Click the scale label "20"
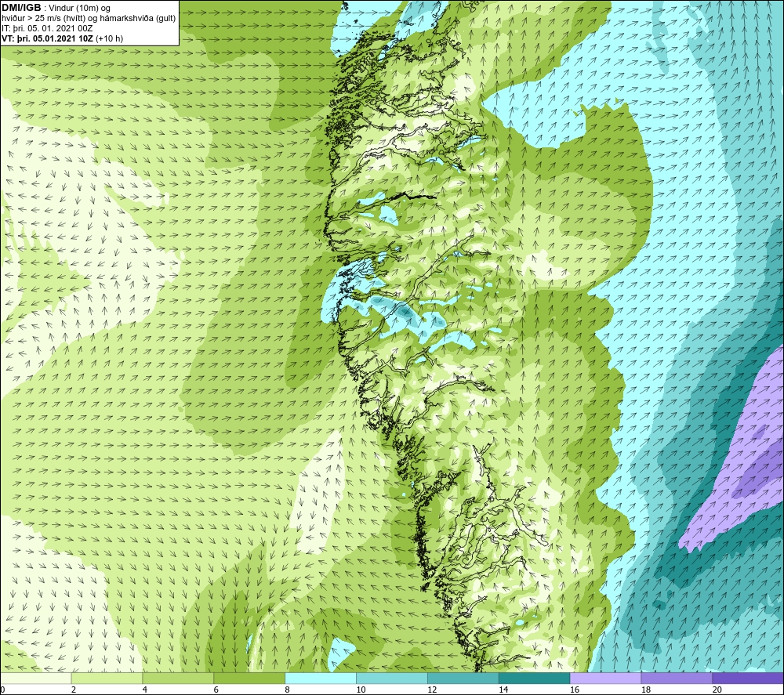Image resolution: width=784 pixels, height=695 pixels. (717, 690)
